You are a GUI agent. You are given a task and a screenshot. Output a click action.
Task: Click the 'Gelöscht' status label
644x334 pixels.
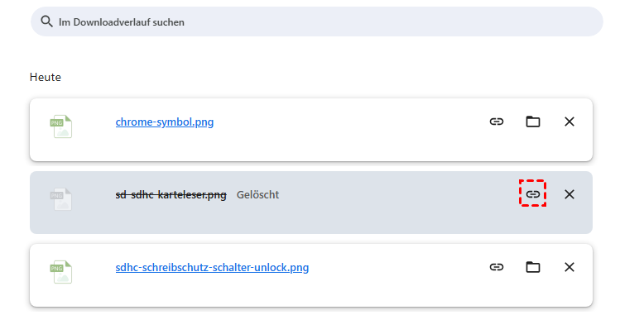257,195
